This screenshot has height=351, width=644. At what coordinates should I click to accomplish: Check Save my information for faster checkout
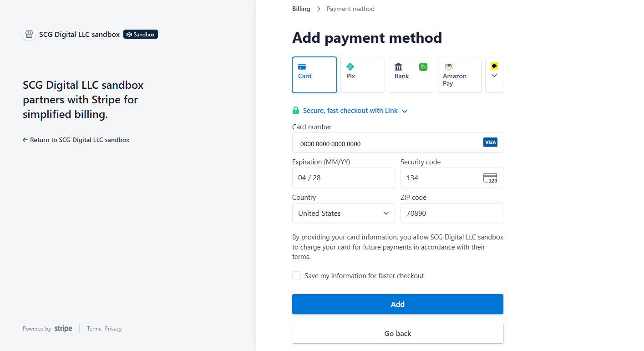click(297, 276)
